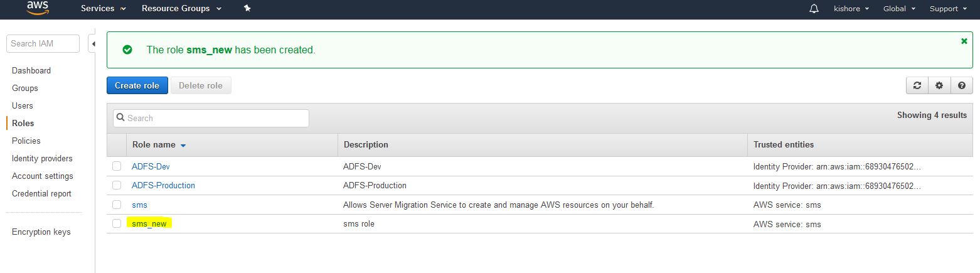The height and width of the screenshot is (273, 980).
Task: Click the roles Search filter field
Action: tap(211, 118)
